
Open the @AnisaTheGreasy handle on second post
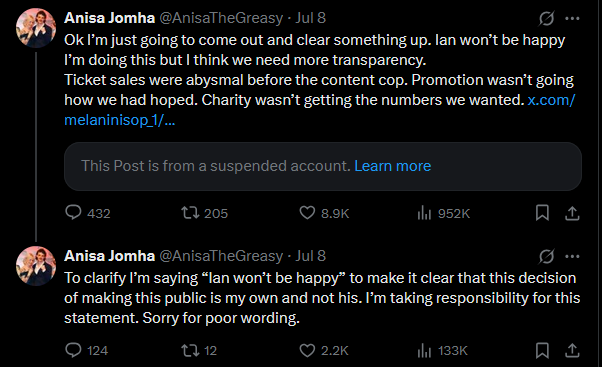click(221, 256)
